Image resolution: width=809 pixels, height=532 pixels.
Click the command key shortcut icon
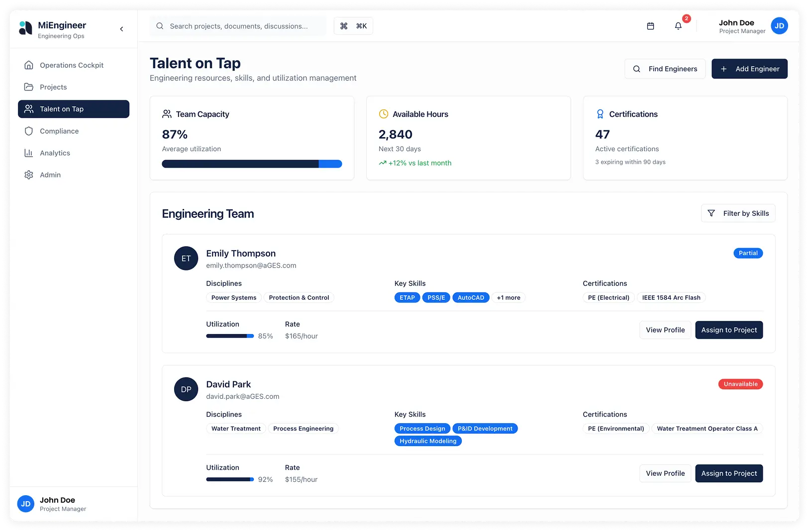(344, 26)
